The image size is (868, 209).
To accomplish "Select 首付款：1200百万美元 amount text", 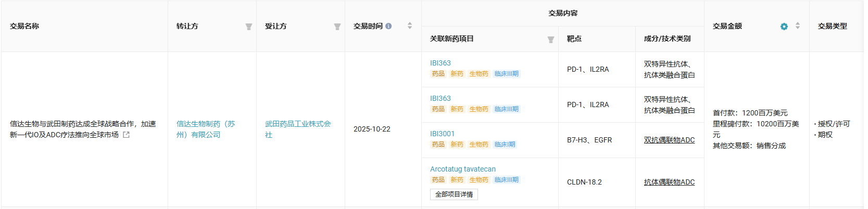I will tap(750, 113).
